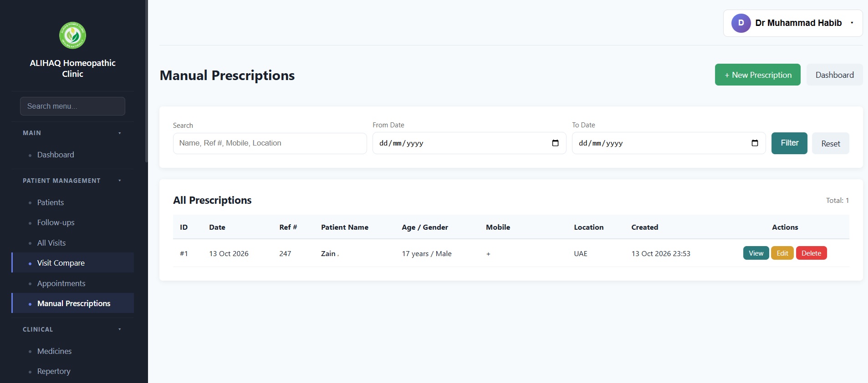Apply the Filter button
This screenshot has width=868, height=383.
click(x=789, y=143)
